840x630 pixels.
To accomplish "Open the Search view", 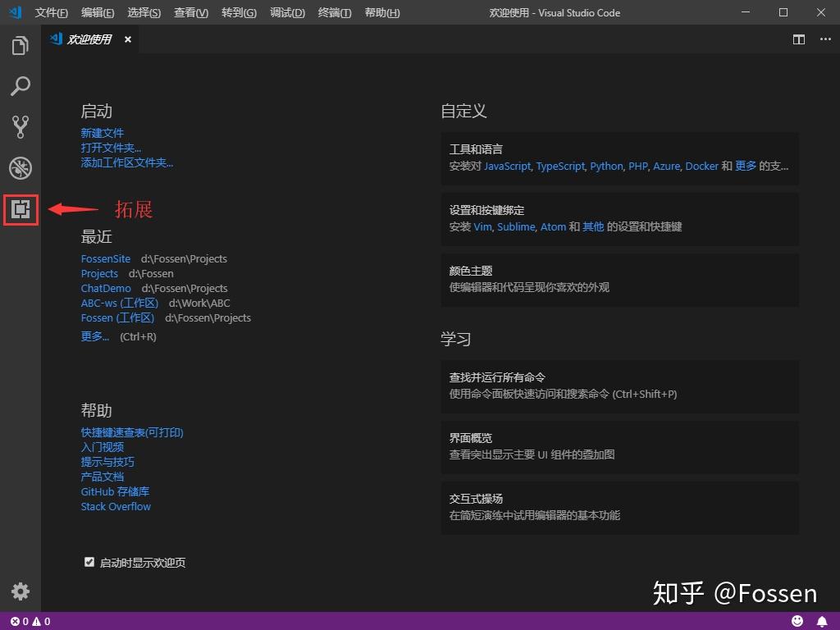I will click(21, 86).
